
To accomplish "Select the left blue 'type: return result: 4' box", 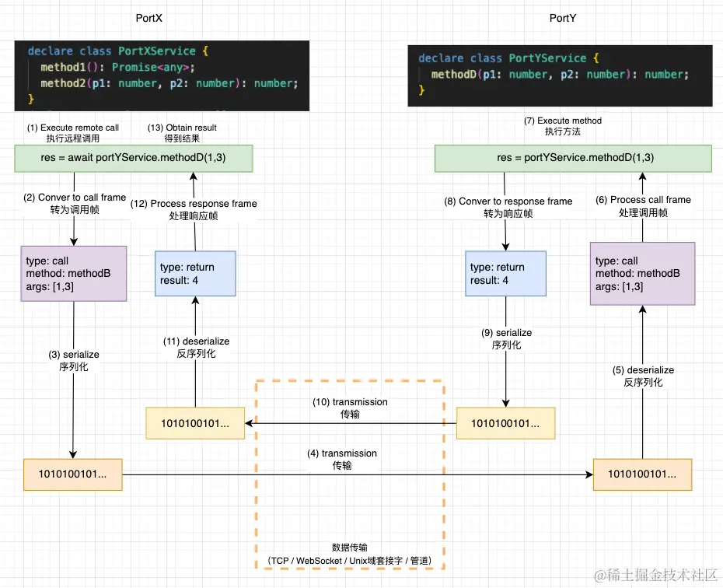I will 194,273.
